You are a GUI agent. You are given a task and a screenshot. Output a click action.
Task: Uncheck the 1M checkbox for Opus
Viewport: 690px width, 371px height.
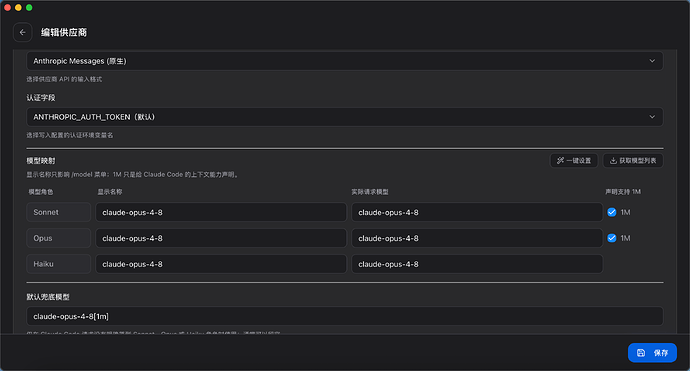tap(612, 238)
